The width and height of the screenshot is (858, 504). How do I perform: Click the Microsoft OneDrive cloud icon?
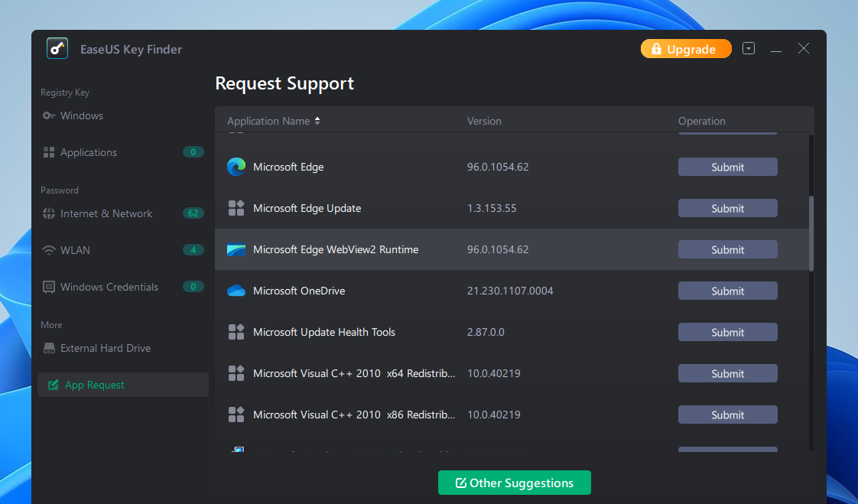[236, 291]
